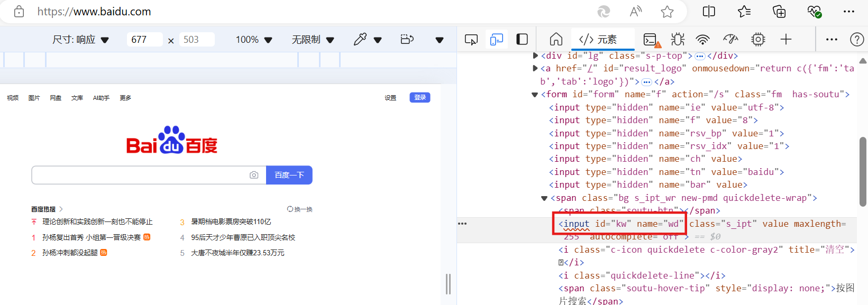Screen dimensions: 868x305
Task: Toggle device emulation mode icon
Action: pyautogui.click(x=497, y=40)
